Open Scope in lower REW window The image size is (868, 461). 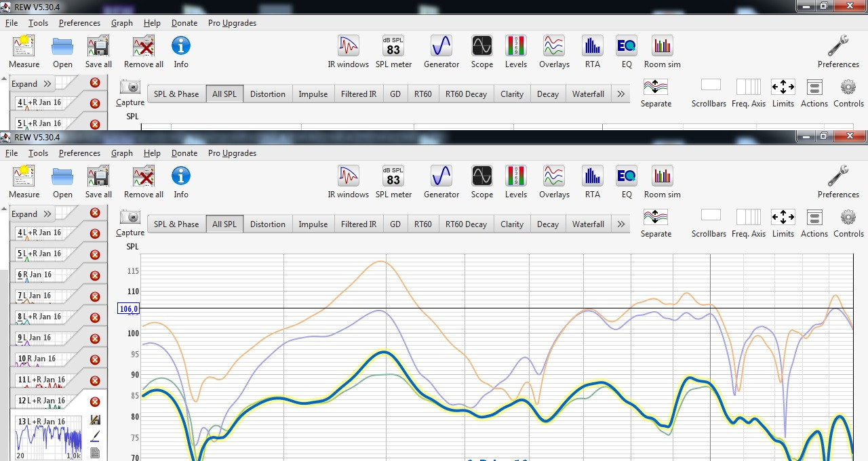[x=482, y=176]
